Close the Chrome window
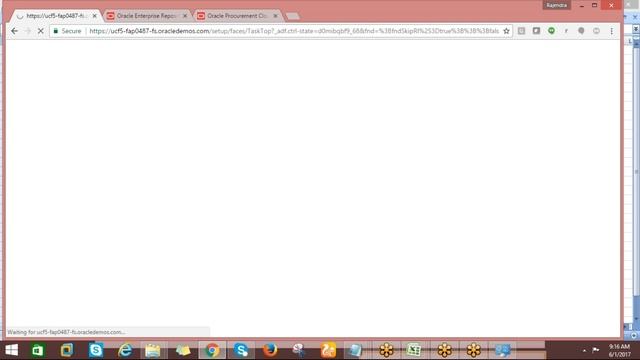The width and height of the screenshot is (640, 360). click(611, 5)
